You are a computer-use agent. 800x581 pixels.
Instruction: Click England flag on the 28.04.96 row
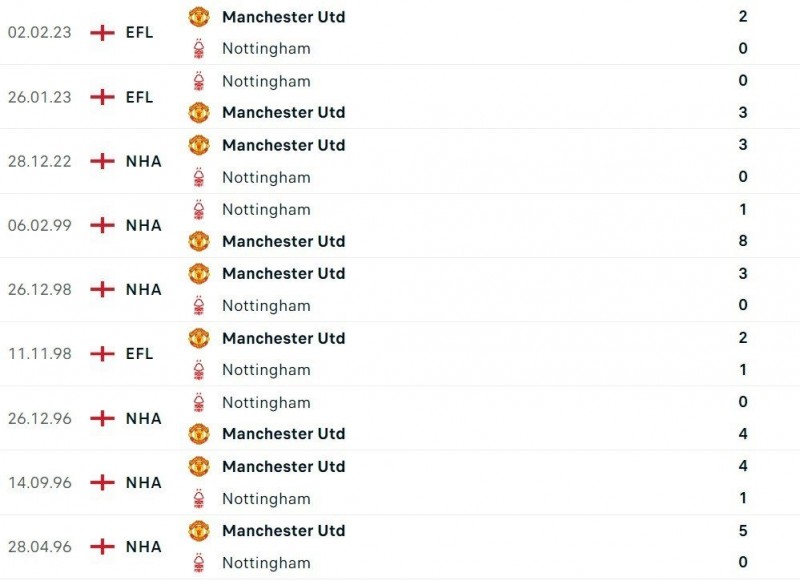tap(101, 546)
